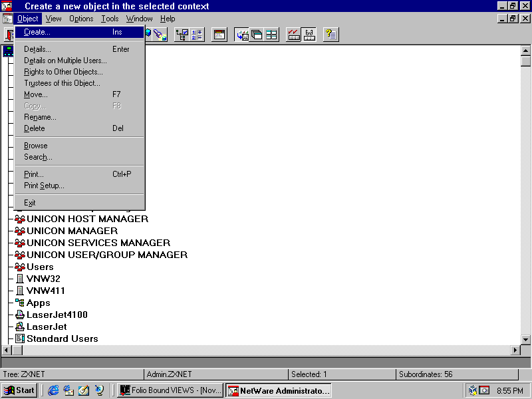Choose Delete from the Object menu
Image resolution: width=532 pixels, height=399 pixels.
coord(80,128)
